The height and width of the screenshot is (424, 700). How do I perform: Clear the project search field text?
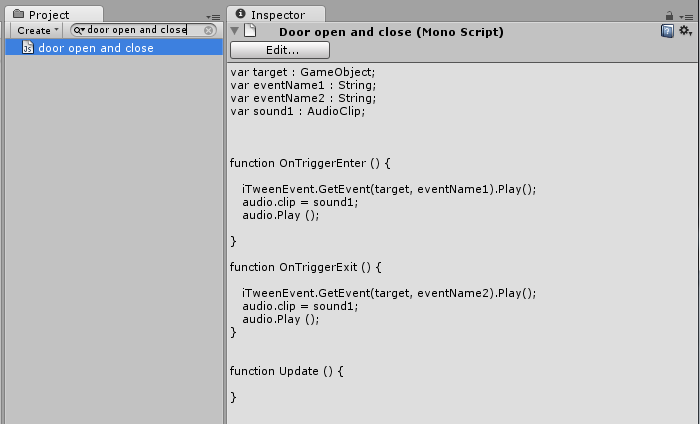[x=208, y=30]
